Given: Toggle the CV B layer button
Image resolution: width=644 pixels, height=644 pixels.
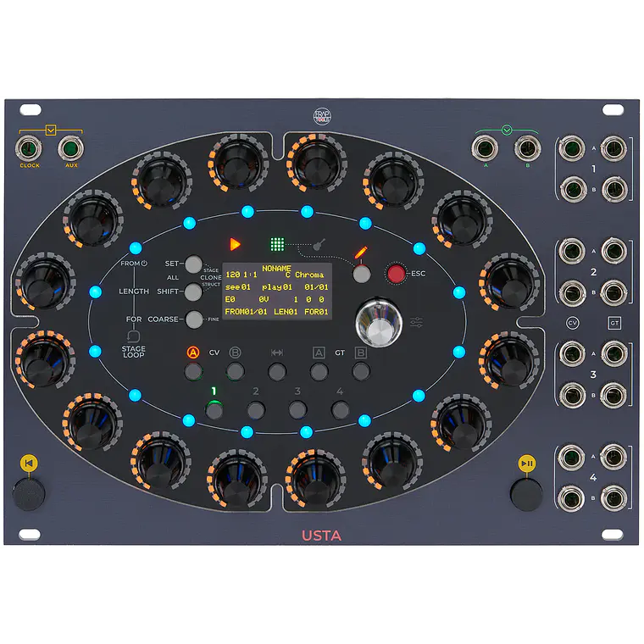Looking at the screenshot, I should tap(236, 372).
